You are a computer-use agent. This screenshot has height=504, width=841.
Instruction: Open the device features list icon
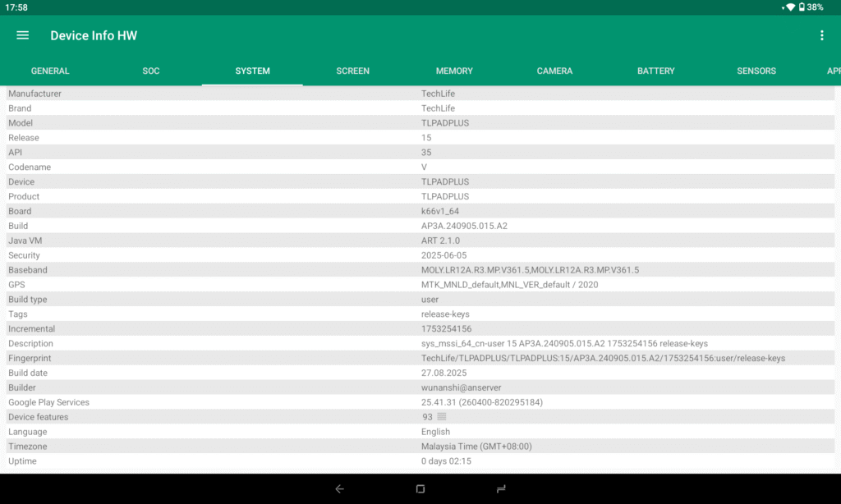coord(442,417)
